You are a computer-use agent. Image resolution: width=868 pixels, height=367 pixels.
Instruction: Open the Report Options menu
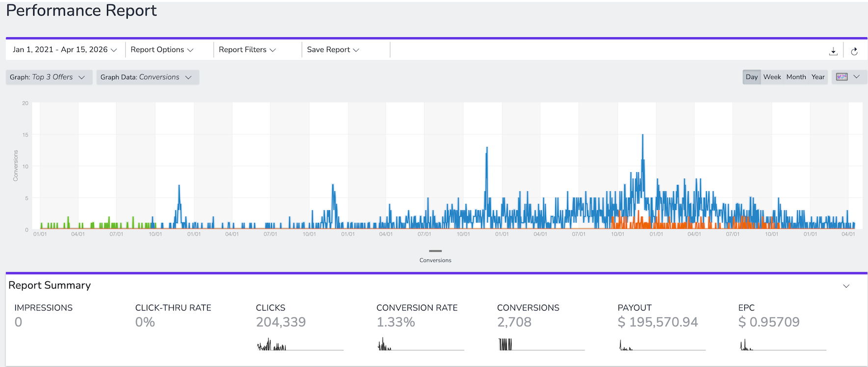pyautogui.click(x=162, y=50)
